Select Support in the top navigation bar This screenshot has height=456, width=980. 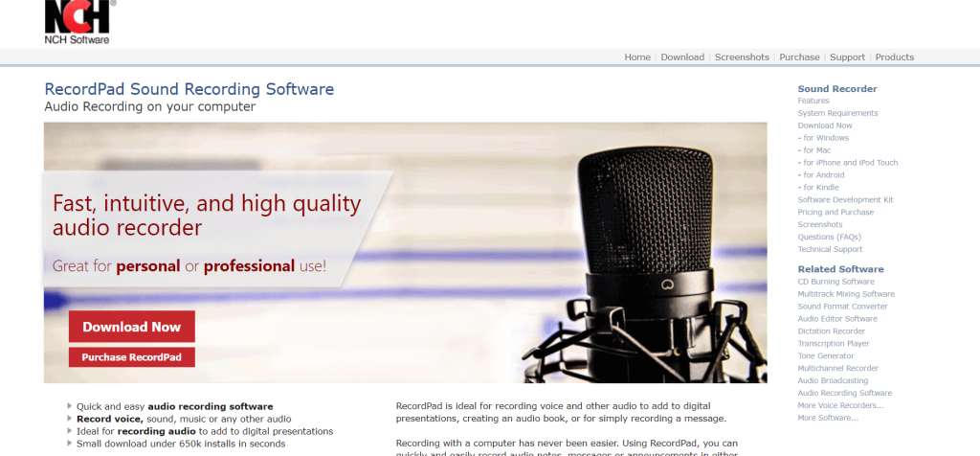tap(848, 57)
